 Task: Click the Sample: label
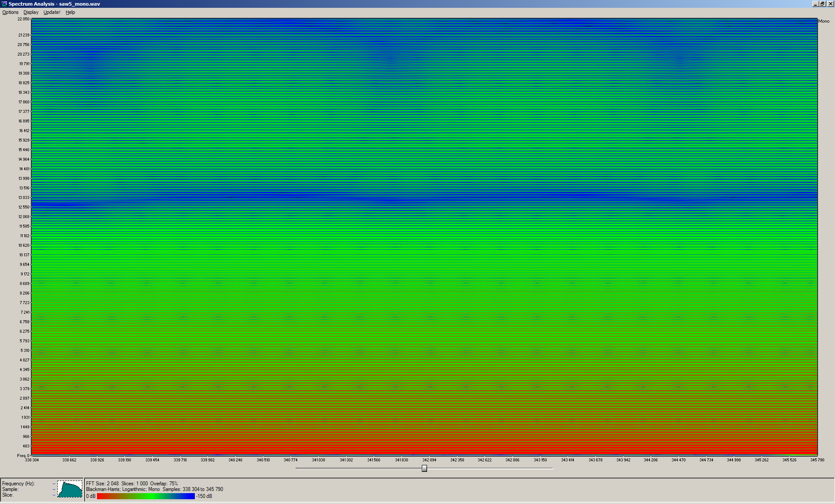[x=10, y=489]
